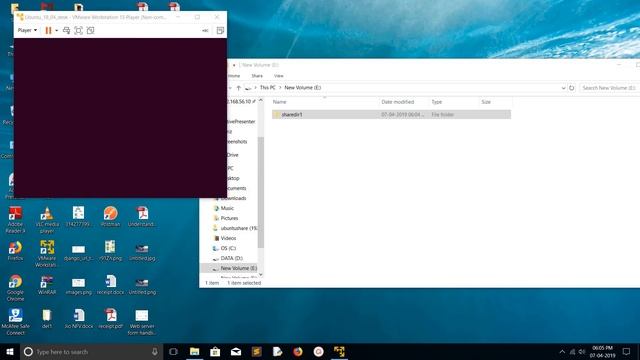Open File Explorer from the taskbar
This screenshot has height=360, width=640.
[194, 351]
